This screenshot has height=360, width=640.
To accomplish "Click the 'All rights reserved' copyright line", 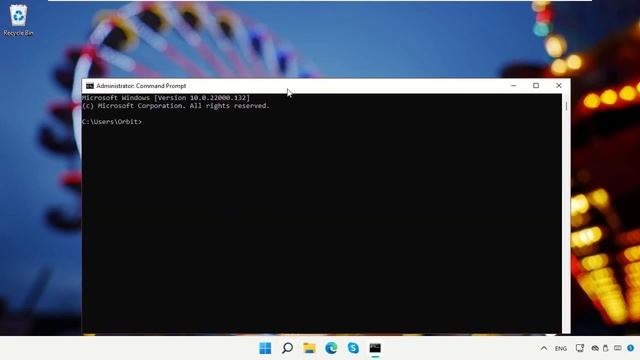I will point(176,106).
